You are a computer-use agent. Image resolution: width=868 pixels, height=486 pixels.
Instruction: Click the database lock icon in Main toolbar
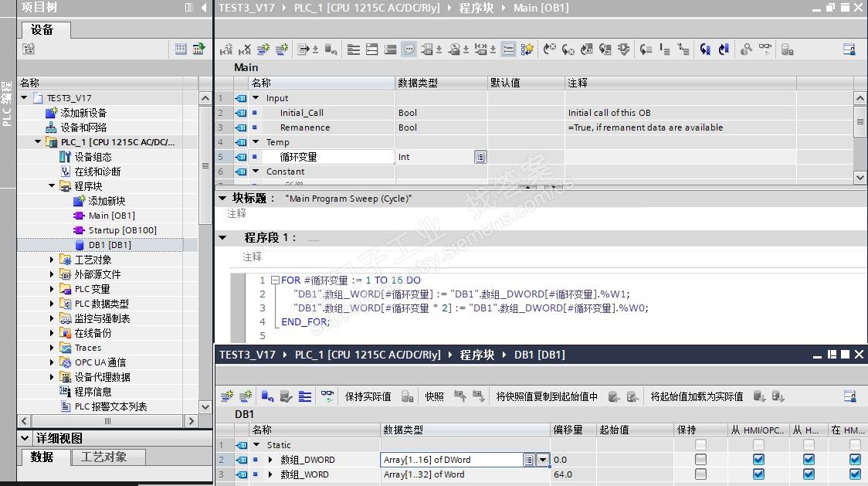(x=787, y=49)
